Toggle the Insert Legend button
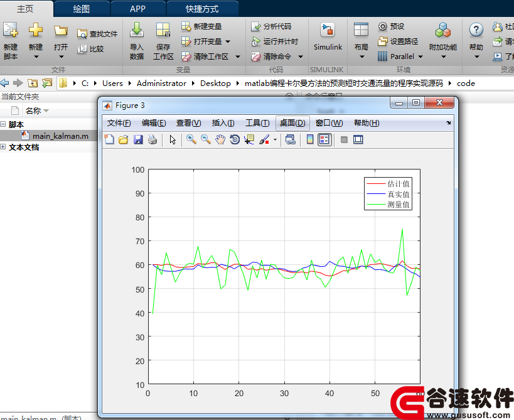Viewport: 514px width, 420px height. click(324, 139)
